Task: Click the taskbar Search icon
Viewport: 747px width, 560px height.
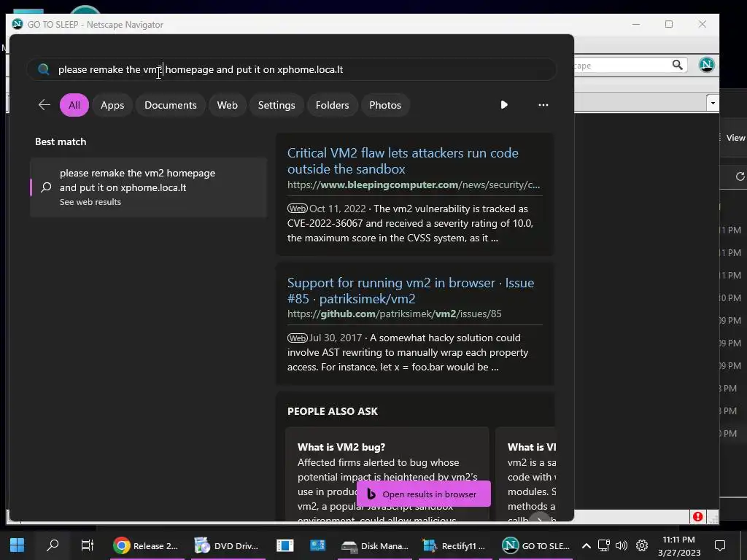Action: (53, 545)
